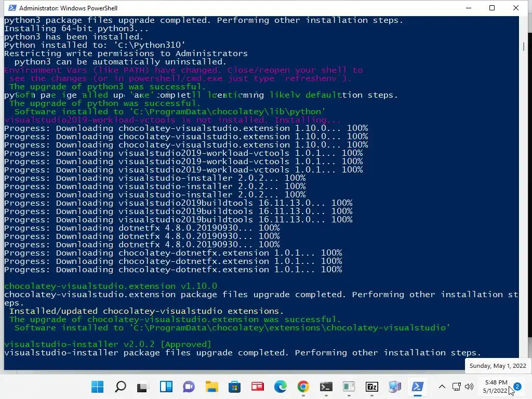This screenshot has width=532, height=399.
Task: Open the green-white window app taskbar icon
Action: coord(349,387)
